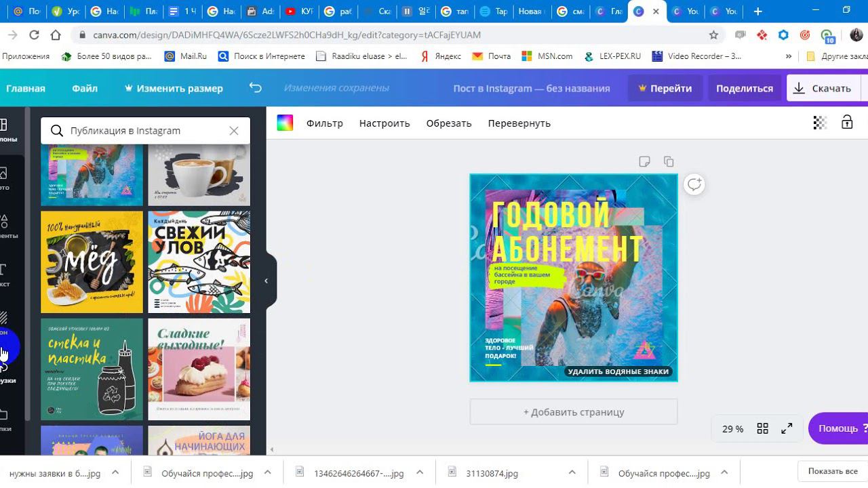Expand options for 31130874.jpg download
Image resolution: width=868 pixels, height=488 pixels.
coord(572,472)
